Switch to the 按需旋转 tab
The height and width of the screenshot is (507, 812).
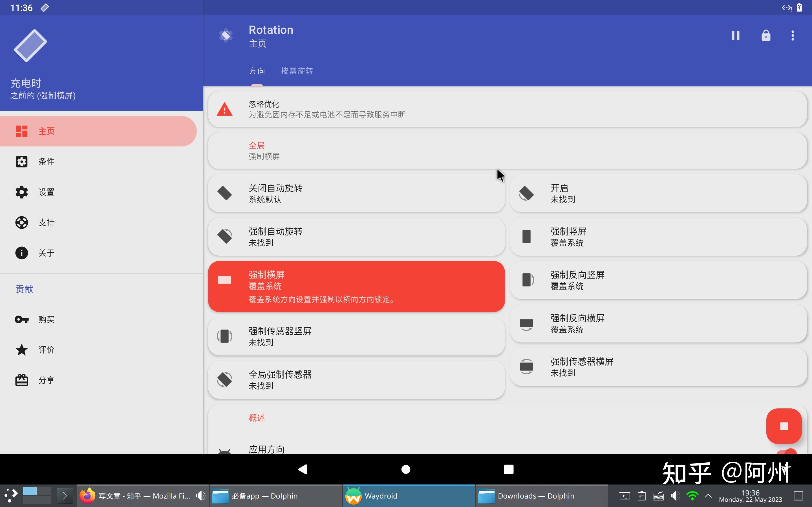click(297, 71)
